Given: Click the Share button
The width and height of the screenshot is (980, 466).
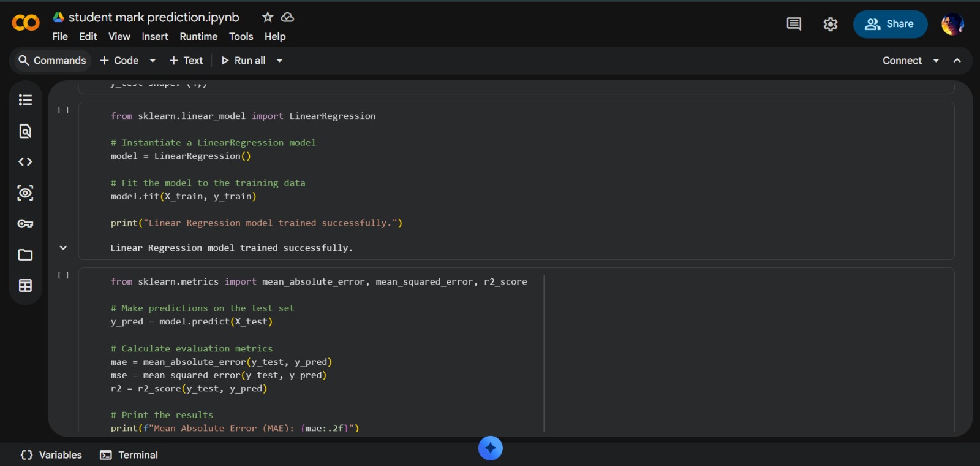Looking at the screenshot, I should point(889,25).
